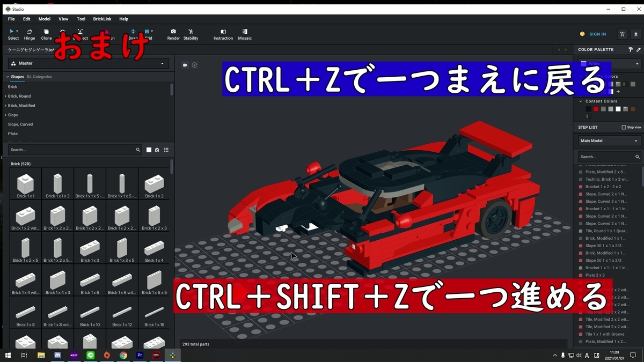This screenshot has height=362, width=644.
Task: Open Google Chrome from the taskbar
Action: click(x=123, y=355)
